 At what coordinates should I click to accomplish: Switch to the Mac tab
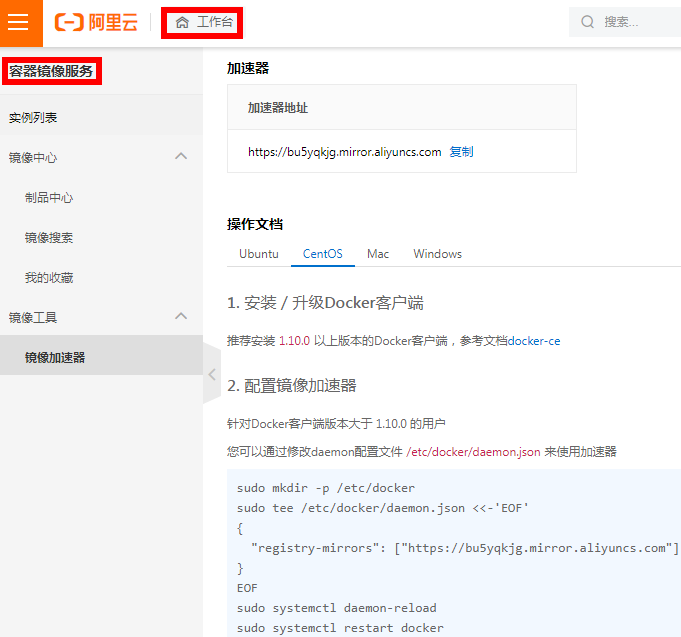(x=378, y=254)
